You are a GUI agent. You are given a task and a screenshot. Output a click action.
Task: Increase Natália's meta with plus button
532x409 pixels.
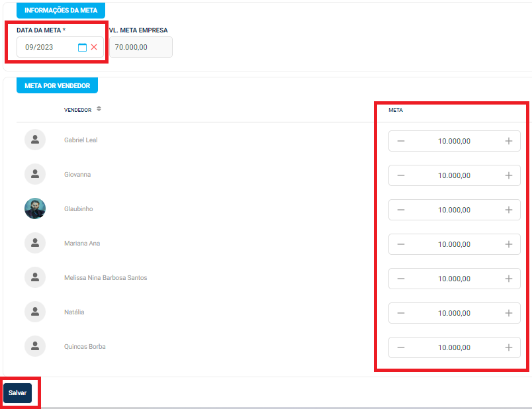508,313
